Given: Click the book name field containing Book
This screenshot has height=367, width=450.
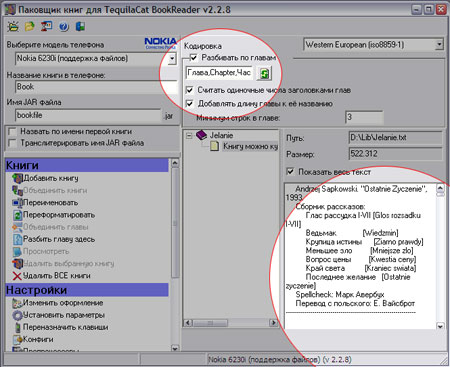Looking at the screenshot, I should [x=96, y=87].
